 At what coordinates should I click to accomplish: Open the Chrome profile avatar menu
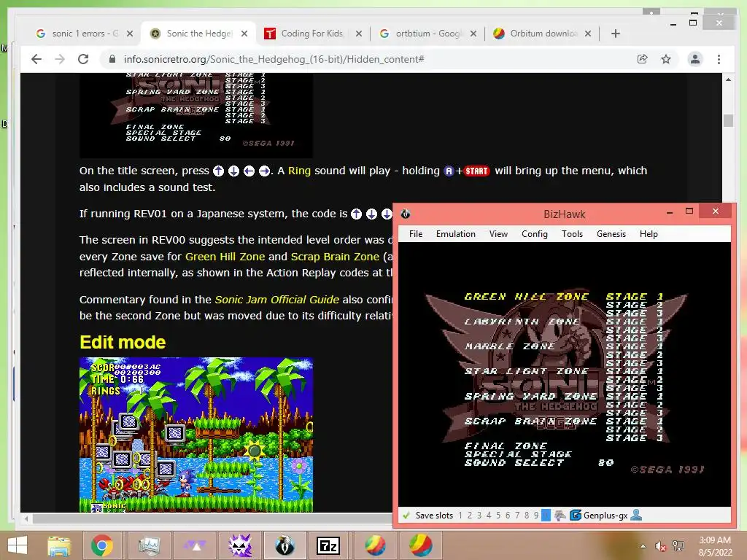pos(695,59)
